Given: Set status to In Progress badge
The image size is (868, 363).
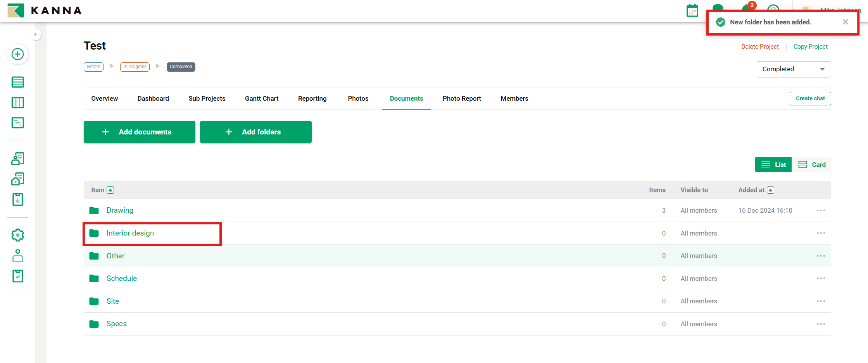Looking at the screenshot, I should pyautogui.click(x=135, y=67).
